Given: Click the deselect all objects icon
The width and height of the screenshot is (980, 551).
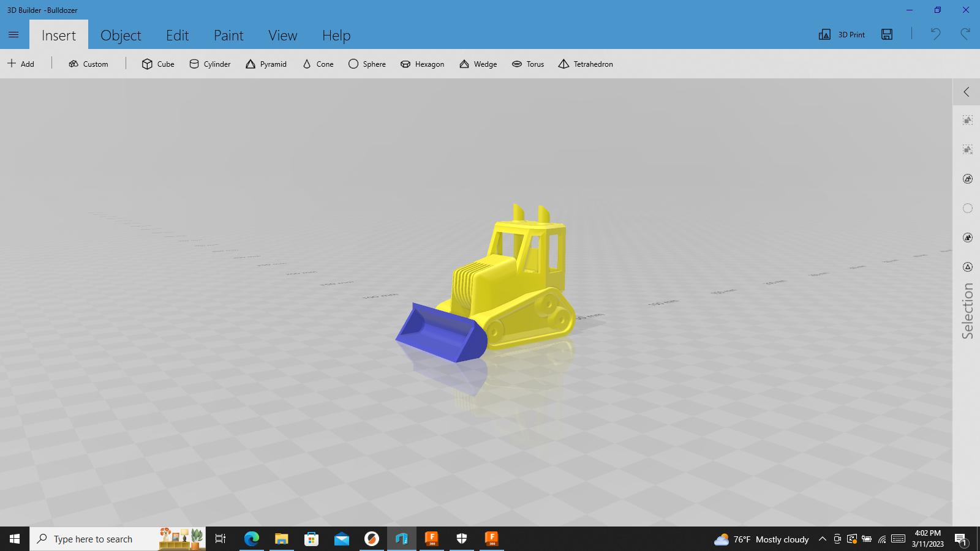Looking at the screenshot, I should pyautogui.click(x=968, y=149).
